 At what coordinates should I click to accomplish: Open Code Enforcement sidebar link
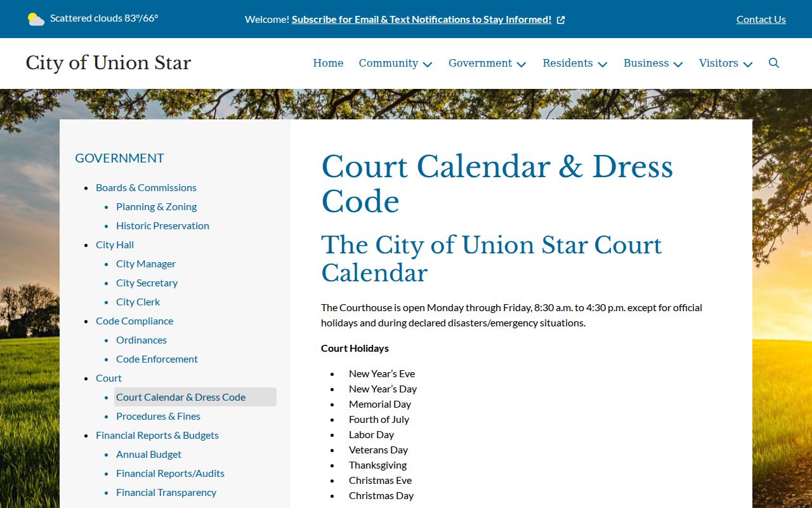coord(157,359)
